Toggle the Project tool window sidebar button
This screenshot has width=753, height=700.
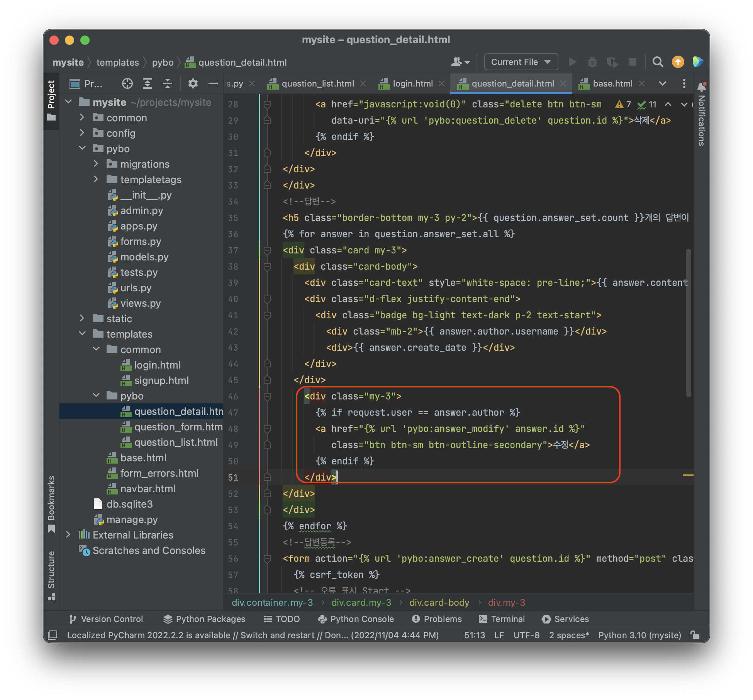click(51, 100)
